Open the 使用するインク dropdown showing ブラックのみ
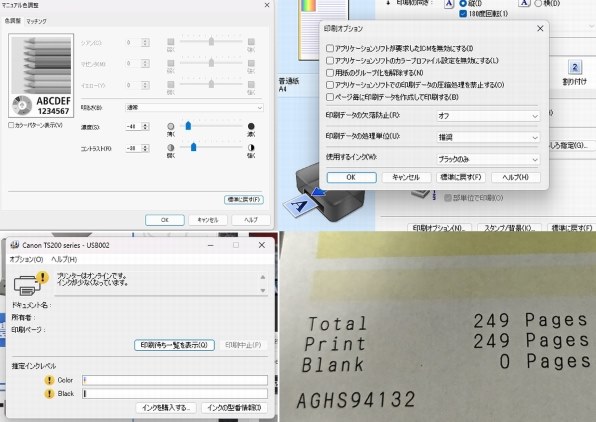 click(488, 159)
